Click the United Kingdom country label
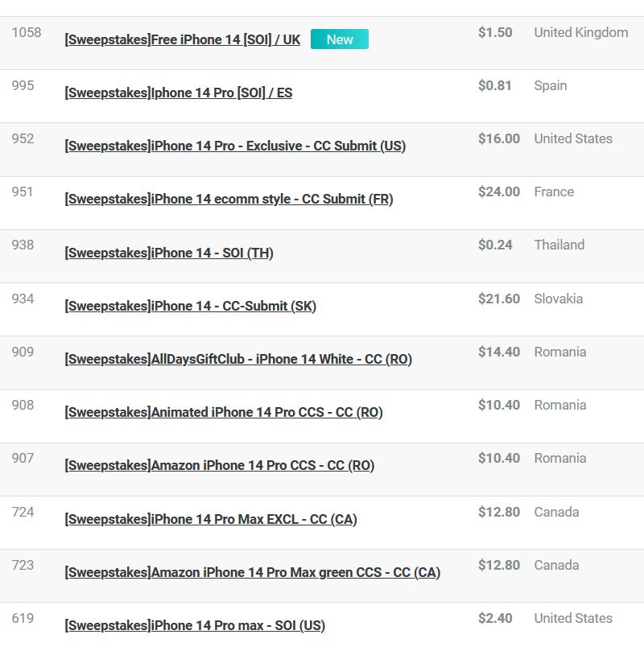The height and width of the screenshot is (651, 644). pyautogui.click(x=581, y=32)
